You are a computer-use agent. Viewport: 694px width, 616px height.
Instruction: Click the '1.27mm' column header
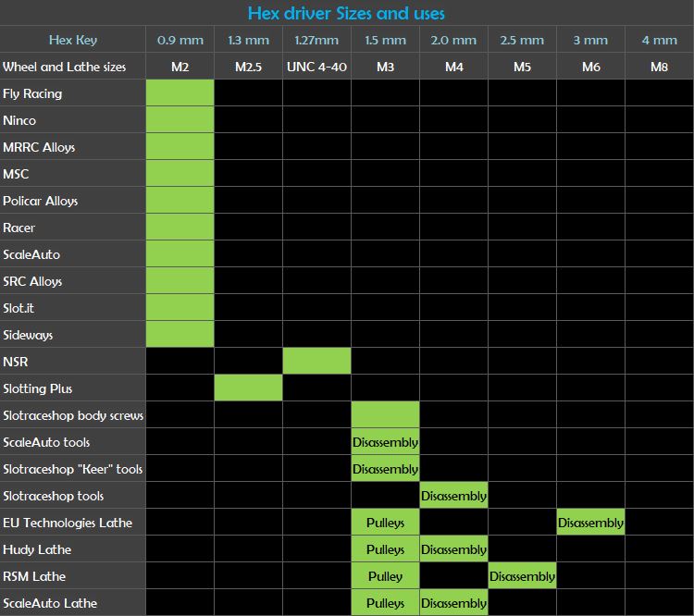(x=316, y=41)
